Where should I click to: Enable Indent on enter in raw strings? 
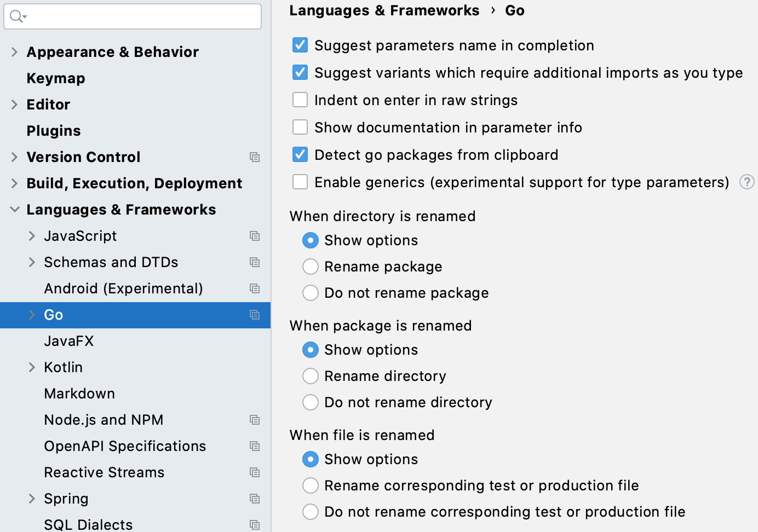[300, 100]
